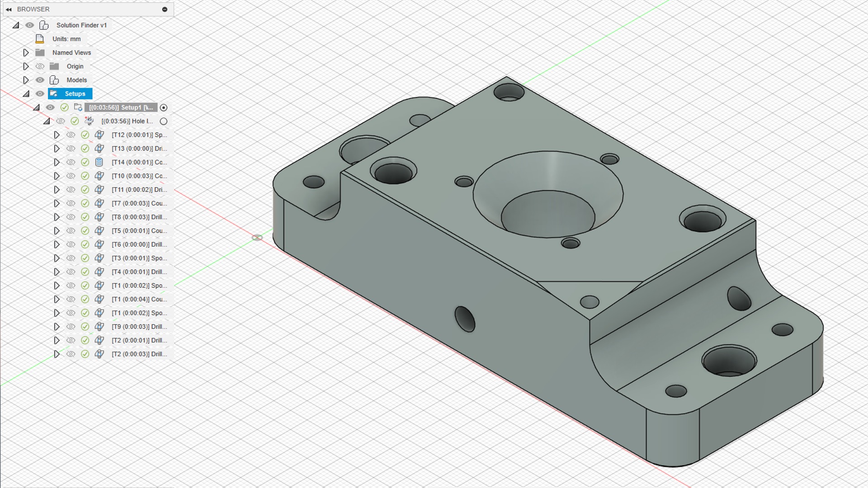Click the Models component icon

coord(54,80)
